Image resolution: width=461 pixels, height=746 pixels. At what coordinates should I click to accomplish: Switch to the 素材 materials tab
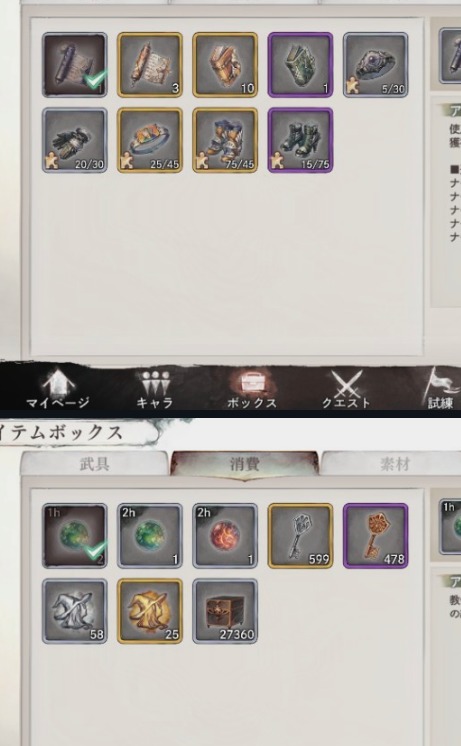coord(394,463)
